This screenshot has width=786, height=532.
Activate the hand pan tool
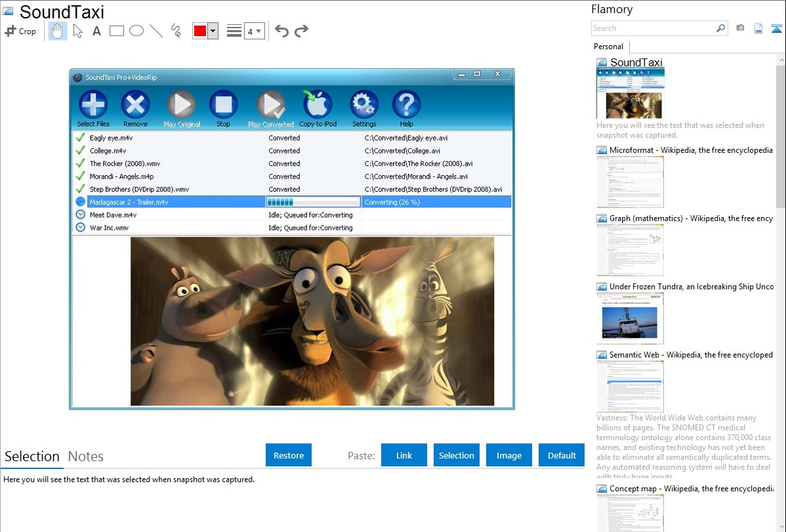[58, 31]
